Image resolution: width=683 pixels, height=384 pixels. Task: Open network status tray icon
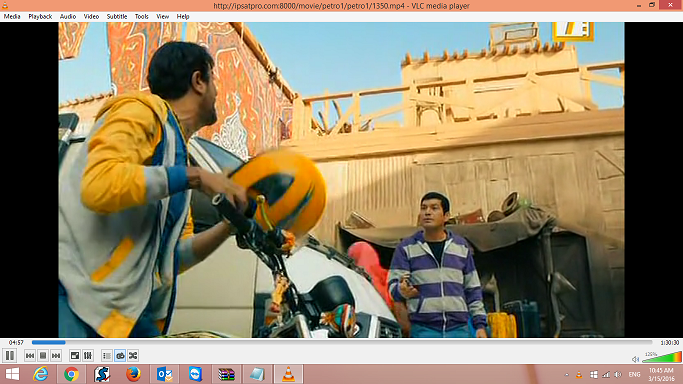pyautogui.click(x=606, y=374)
